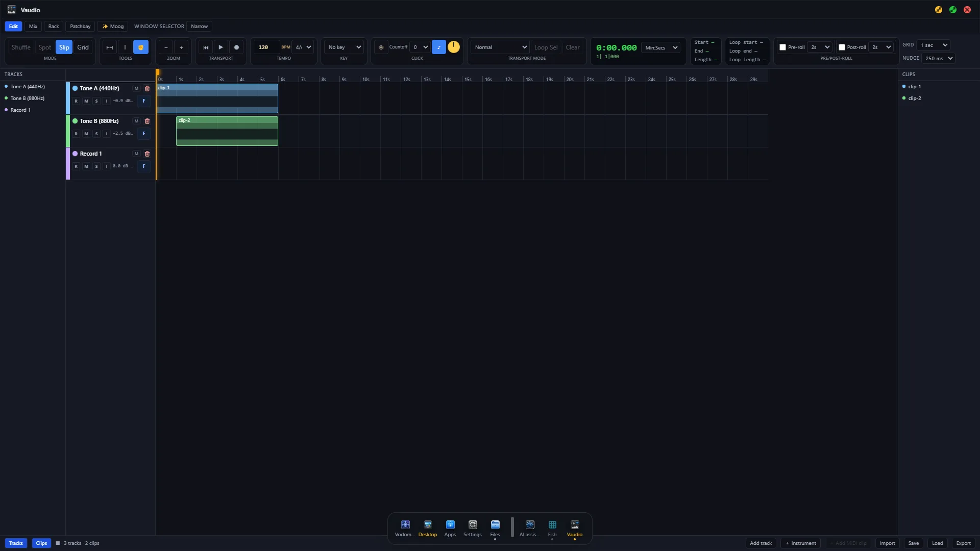Screen dimensions: 980x551
Task: Arm record on Record 1 track
Action: tap(76, 166)
